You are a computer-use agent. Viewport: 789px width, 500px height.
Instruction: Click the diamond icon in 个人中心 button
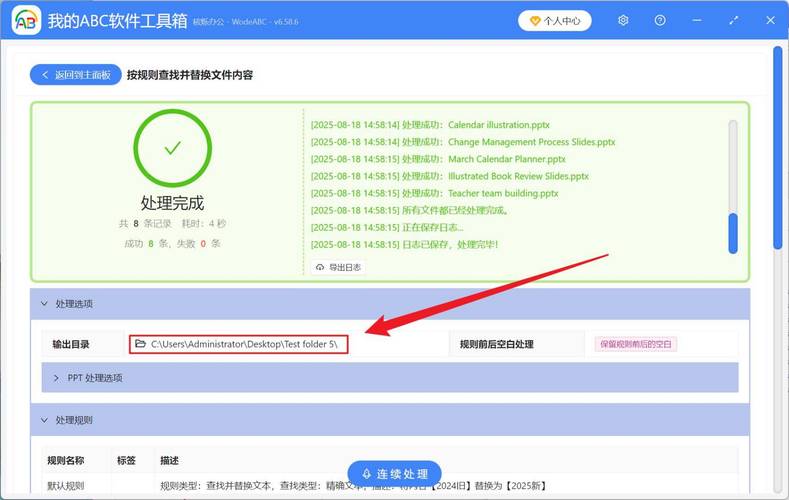click(x=534, y=21)
